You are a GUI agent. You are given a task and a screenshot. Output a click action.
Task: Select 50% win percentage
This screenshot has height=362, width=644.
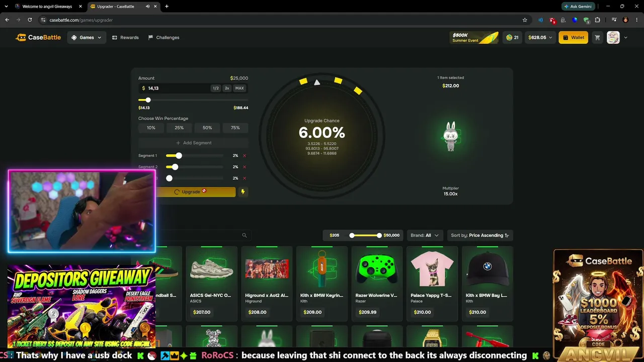(207, 128)
